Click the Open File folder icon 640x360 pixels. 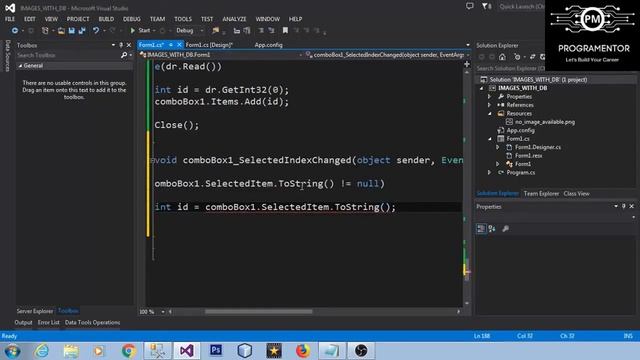[x=61, y=31]
